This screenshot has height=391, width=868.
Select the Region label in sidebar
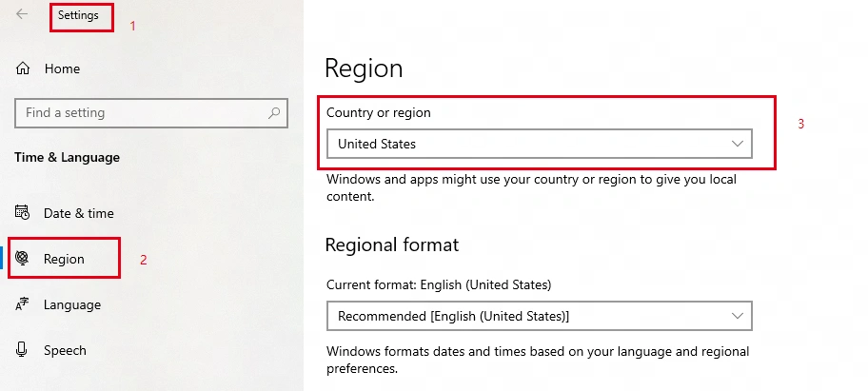[64, 259]
